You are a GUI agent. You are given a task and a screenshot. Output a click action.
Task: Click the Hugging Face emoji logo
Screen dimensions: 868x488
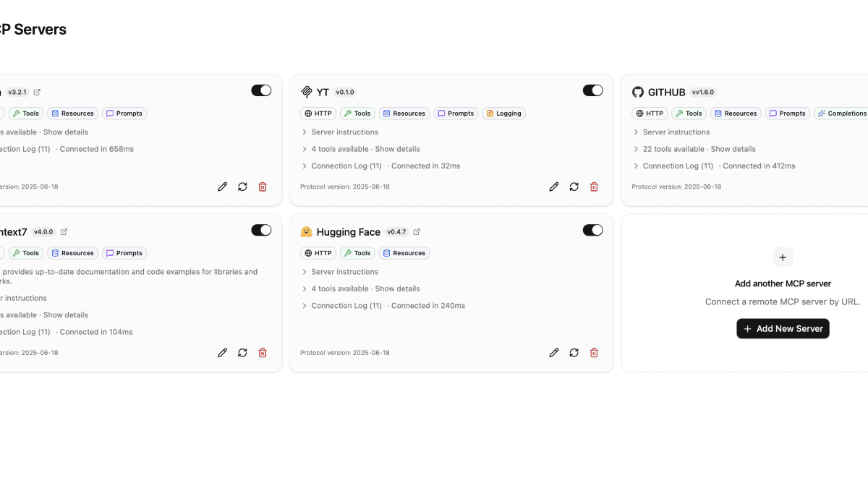coord(306,232)
